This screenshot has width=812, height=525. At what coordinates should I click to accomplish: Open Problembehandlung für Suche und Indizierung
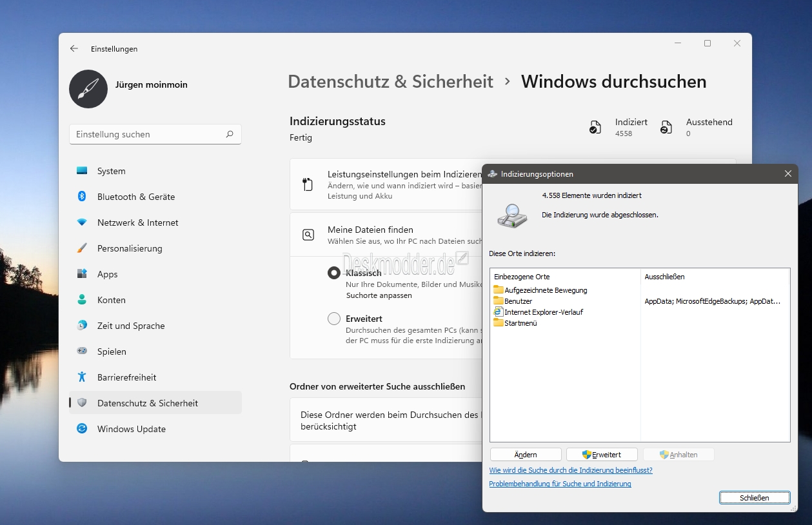[560, 484]
